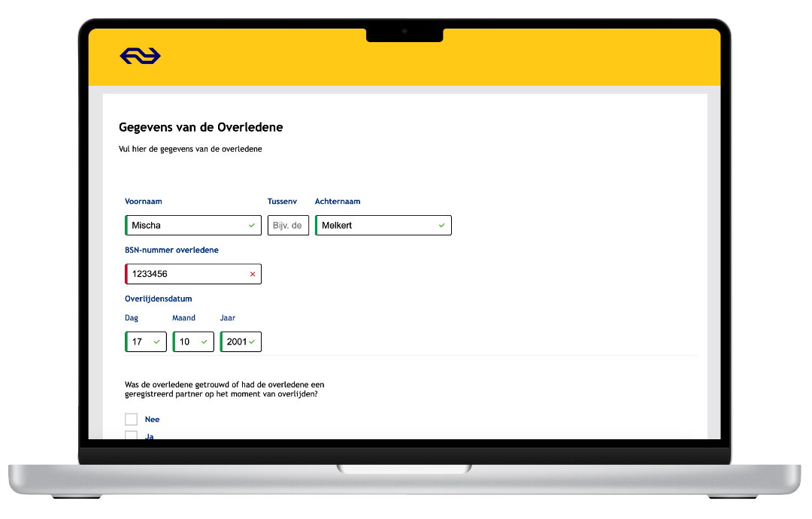The width and height of the screenshot is (812, 519).
Task: Tick the Nee checkbox
Action: (x=131, y=419)
